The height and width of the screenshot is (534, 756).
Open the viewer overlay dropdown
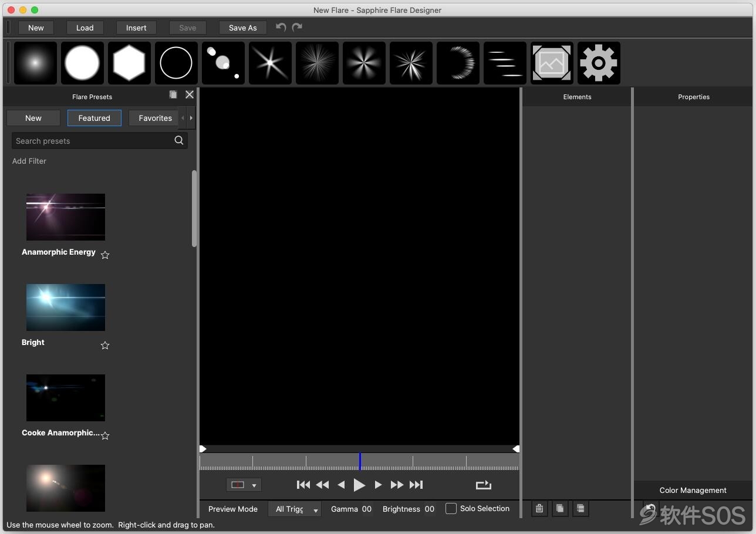pos(244,485)
